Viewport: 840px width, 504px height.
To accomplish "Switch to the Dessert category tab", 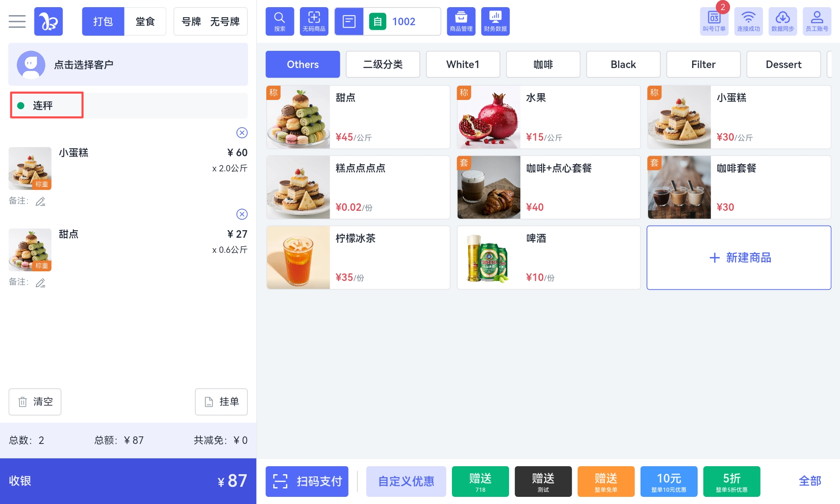I will [783, 64].
